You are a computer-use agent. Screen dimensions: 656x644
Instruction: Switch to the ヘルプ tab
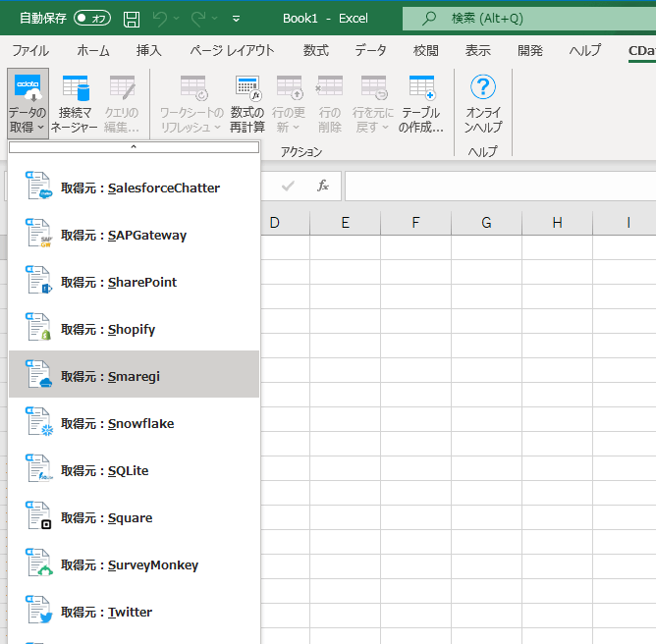point(585,51)
